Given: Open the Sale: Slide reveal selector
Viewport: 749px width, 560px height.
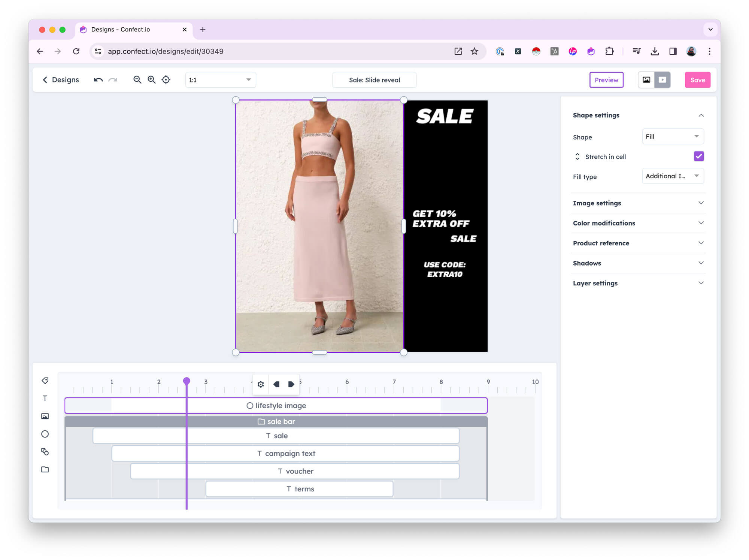Looking at the screenshot, I should click(x=374, y=80).
